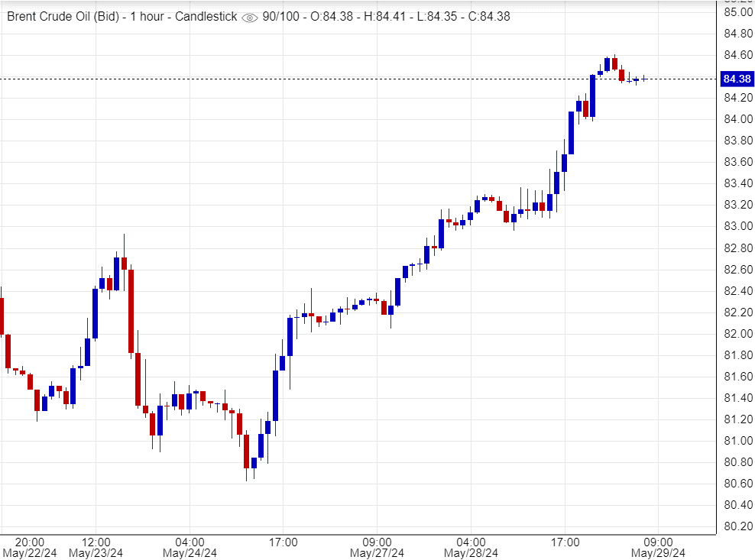755x560 pixels.
Task: Jump to the May 24/24 date marker
Action: pyautogui.click(x=190, y=552)
